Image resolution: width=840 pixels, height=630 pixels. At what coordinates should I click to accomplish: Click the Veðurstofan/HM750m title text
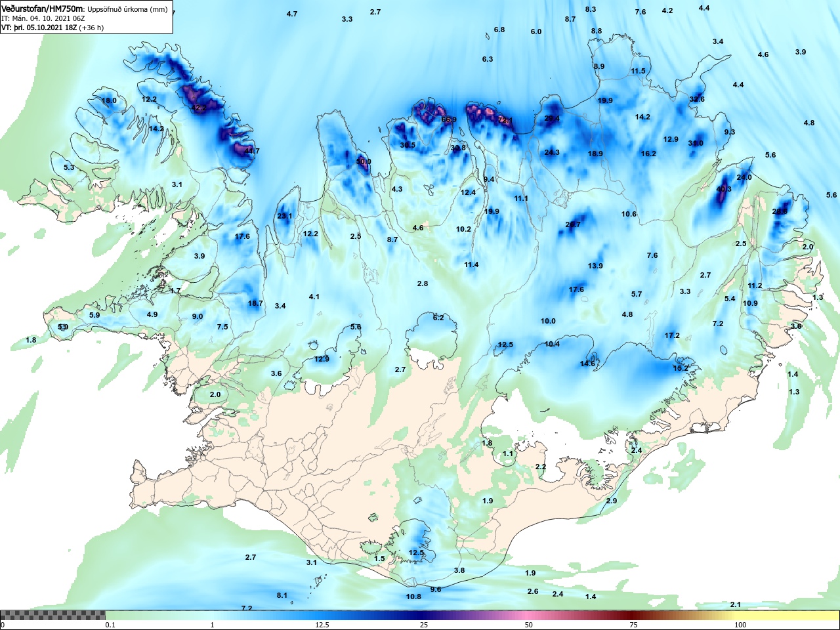click(42, 9)
